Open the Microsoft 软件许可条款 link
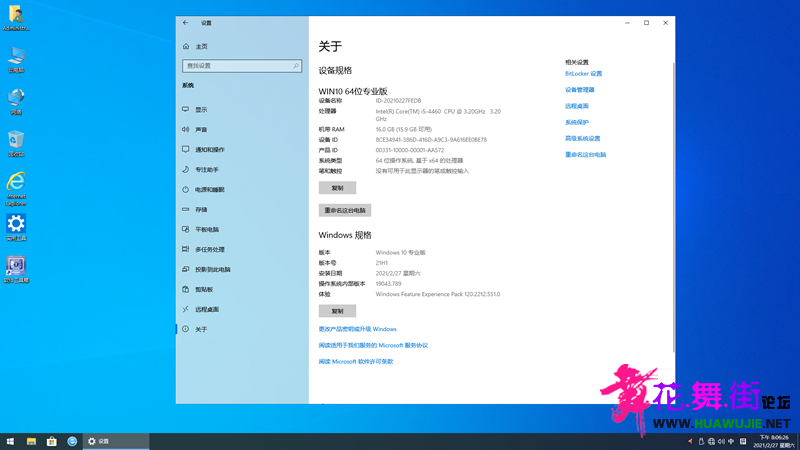The height and width of the screenshot is (450, 800). (x=356, y=362)
